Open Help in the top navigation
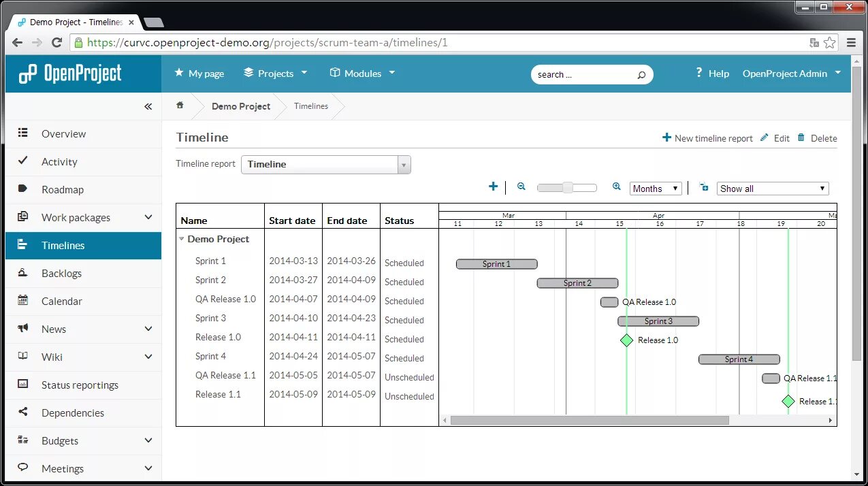The image size is (868, 486). [x=712, y=73]
